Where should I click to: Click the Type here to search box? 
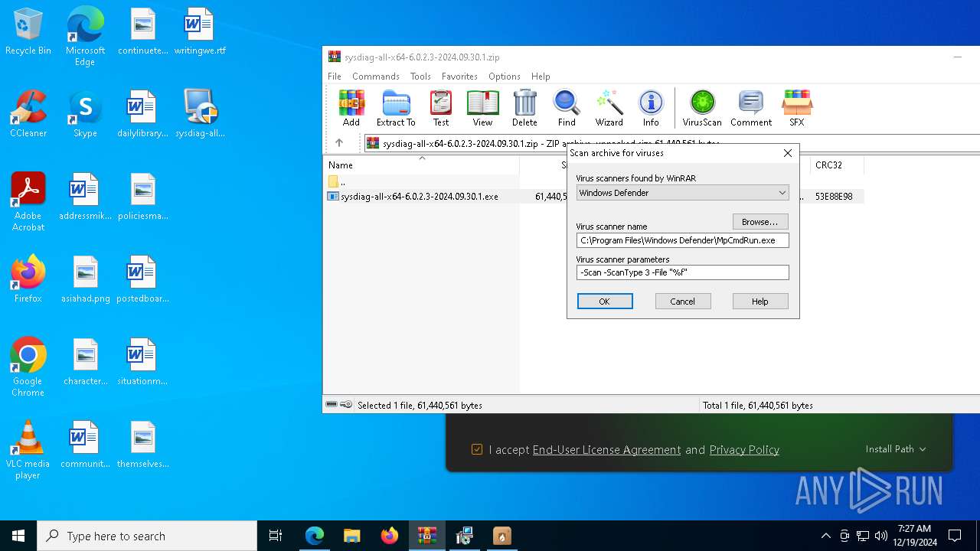[x=147, y=536]
